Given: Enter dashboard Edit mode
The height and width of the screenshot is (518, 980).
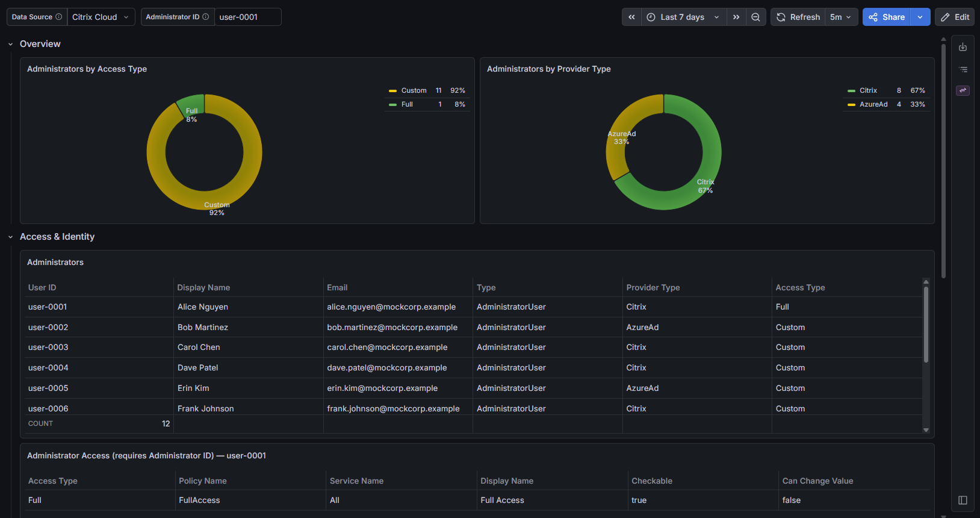Looking at the screenshot, I should [955, 17].
